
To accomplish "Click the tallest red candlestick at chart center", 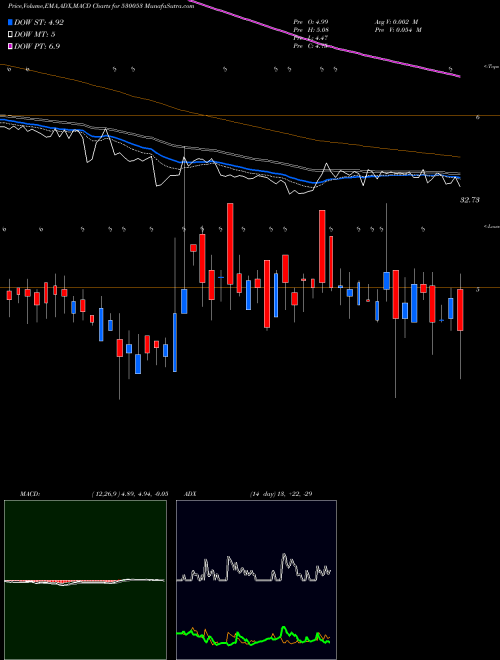I will click(230, 244).
